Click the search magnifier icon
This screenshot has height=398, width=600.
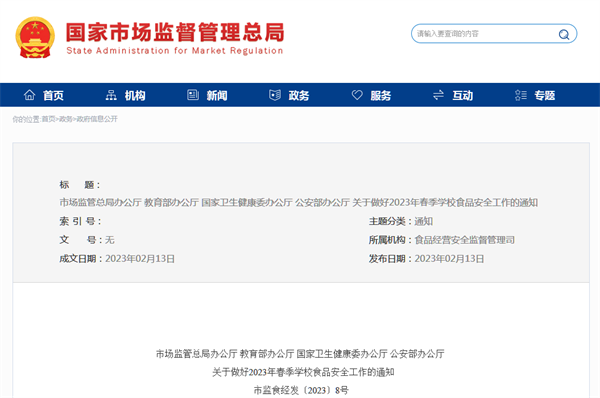564,34
